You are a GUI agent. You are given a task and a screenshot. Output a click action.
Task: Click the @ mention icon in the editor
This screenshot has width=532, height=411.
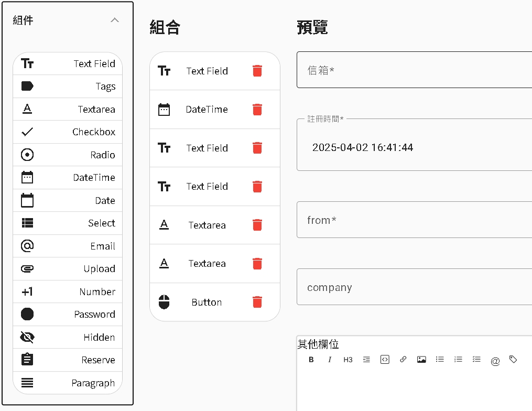tap(495, 361)
